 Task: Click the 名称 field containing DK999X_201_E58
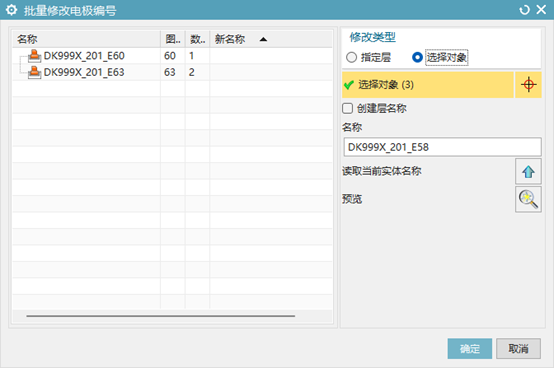[x=442, y=147]
